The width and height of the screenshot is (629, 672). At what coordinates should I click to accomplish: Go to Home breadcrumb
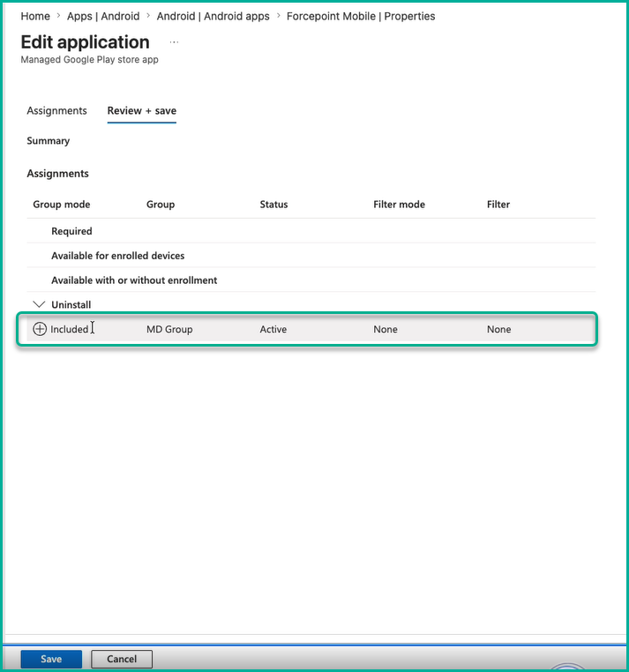pos(35,16)
